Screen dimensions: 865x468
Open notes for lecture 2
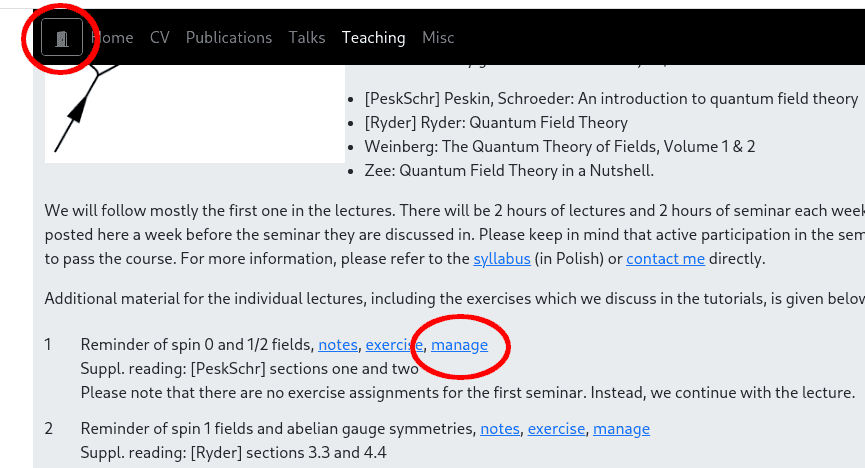(500, 429)
